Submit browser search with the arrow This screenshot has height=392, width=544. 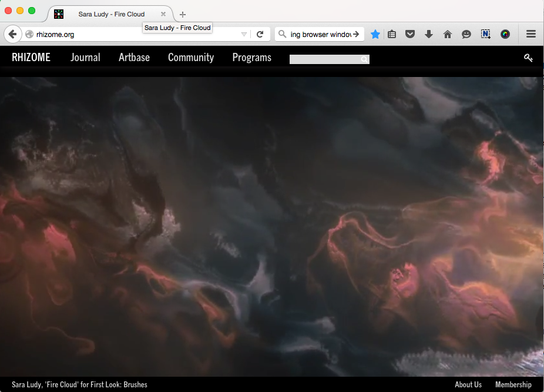[x=356, y=34]
